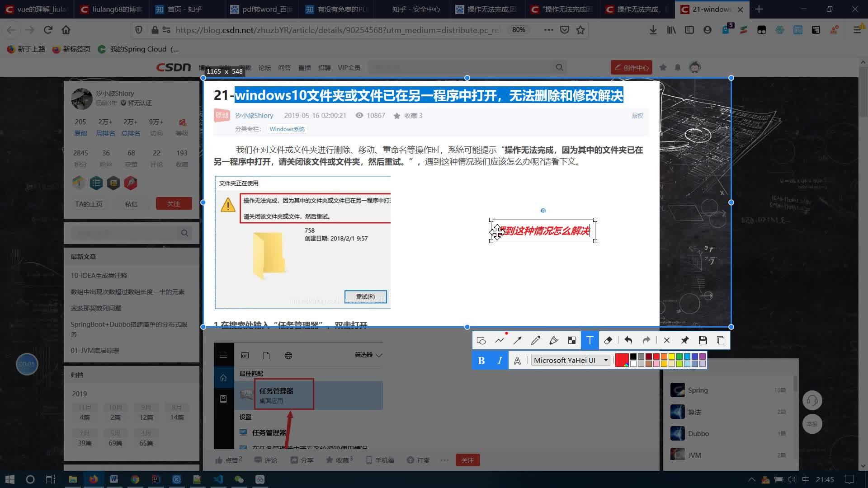Open the taskbar volume control
868x488 pixels.
coord(791,479)
